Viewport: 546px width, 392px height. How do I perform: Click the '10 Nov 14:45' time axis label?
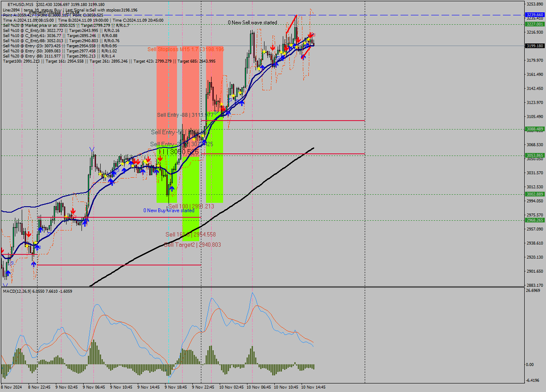pos(314,387)
